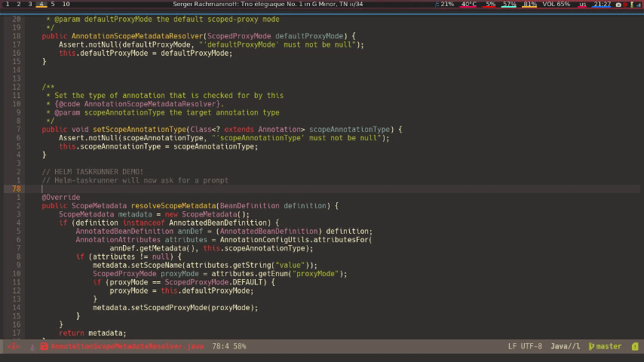The width and height of the screenshot is (644, 362).
Task: Click the return metadata; statement
Action: [x=93, y=333]
